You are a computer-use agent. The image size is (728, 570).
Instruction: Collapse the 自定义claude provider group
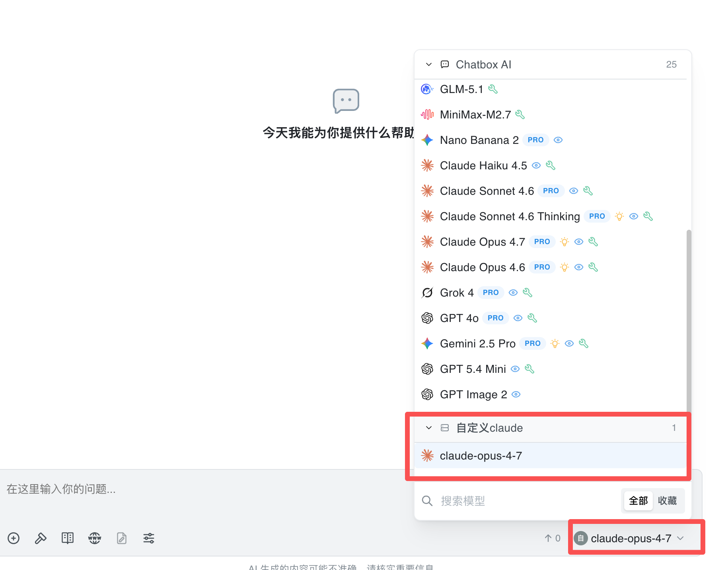428,428
